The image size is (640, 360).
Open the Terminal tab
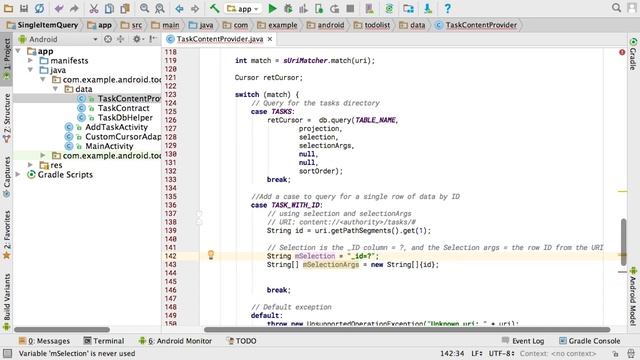click(x=104, y=341)
